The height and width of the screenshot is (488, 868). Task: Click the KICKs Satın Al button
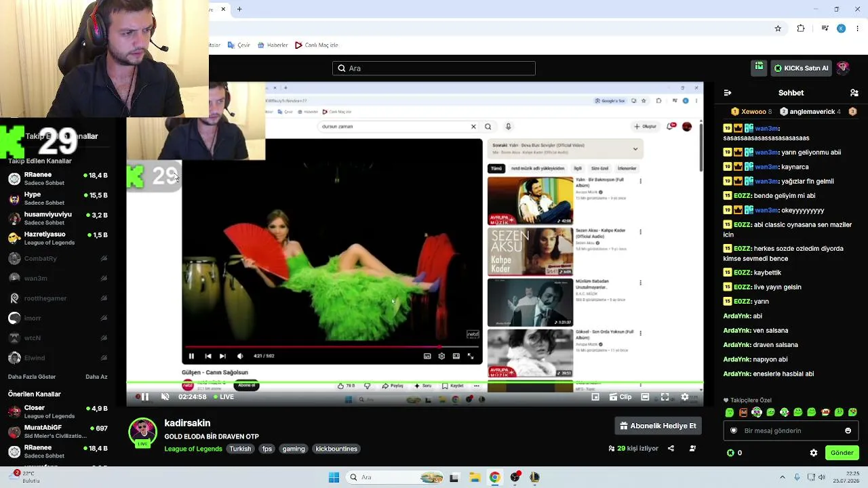pyautogui.click(x=801, y=68)
